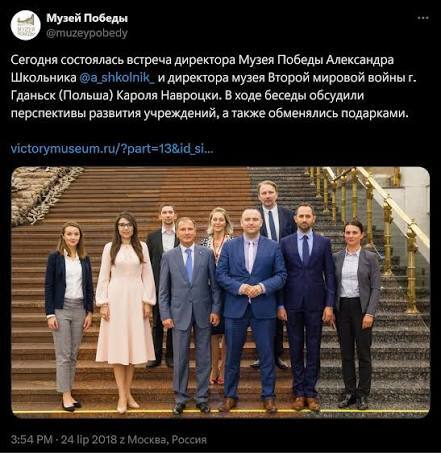Click the Музей Победы display name
This screenshot has height=453, width=441.
coord(87,18)
